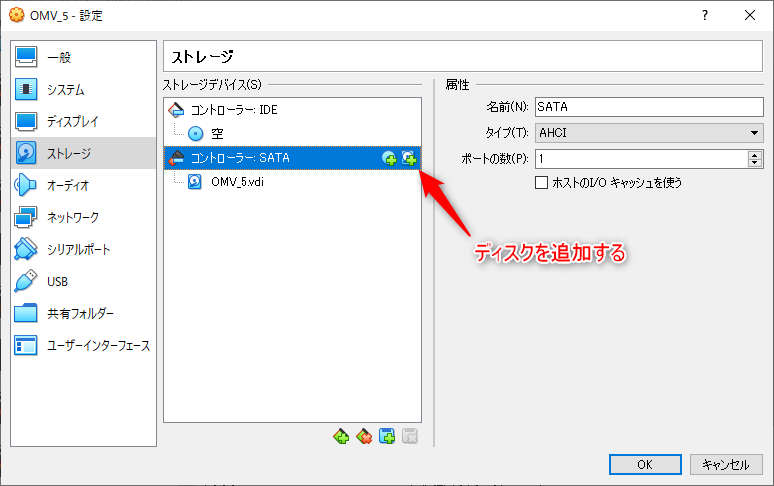The height and width of the screenshot is (486, 774).
Task: Click the キャンセル button
Action: click(726, 464)
